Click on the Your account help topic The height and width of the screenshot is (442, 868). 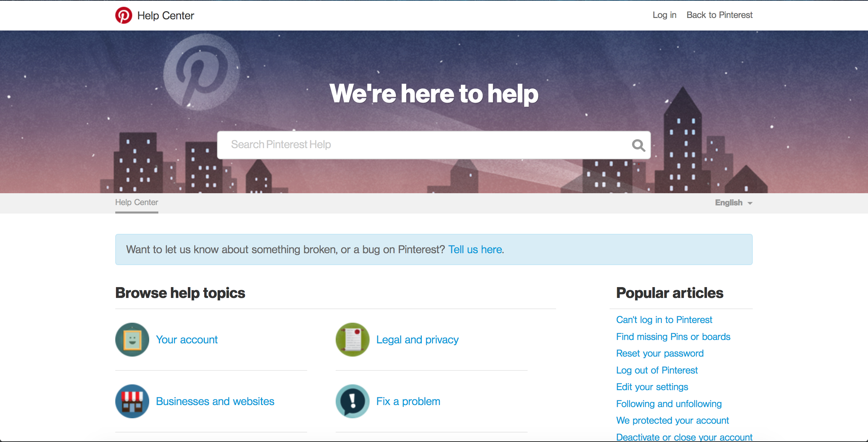pos(187,339)
